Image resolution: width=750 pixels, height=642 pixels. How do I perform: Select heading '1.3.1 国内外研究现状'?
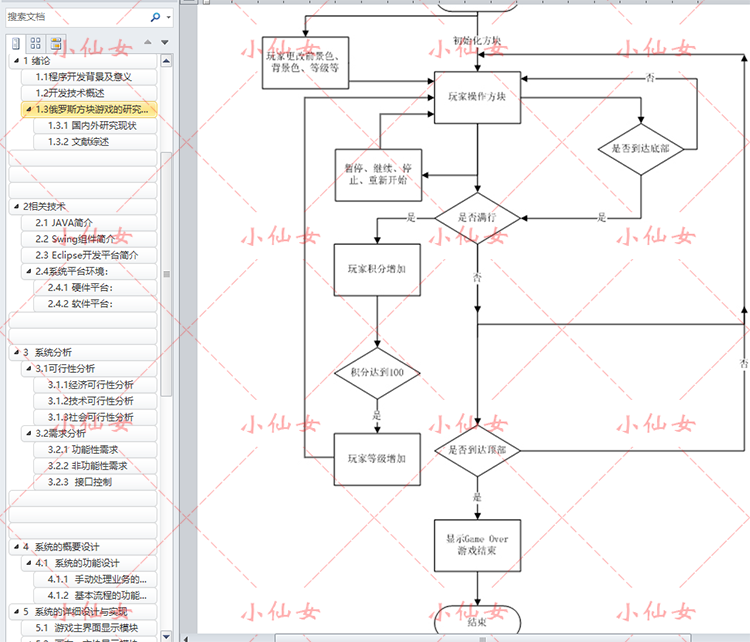95,126
